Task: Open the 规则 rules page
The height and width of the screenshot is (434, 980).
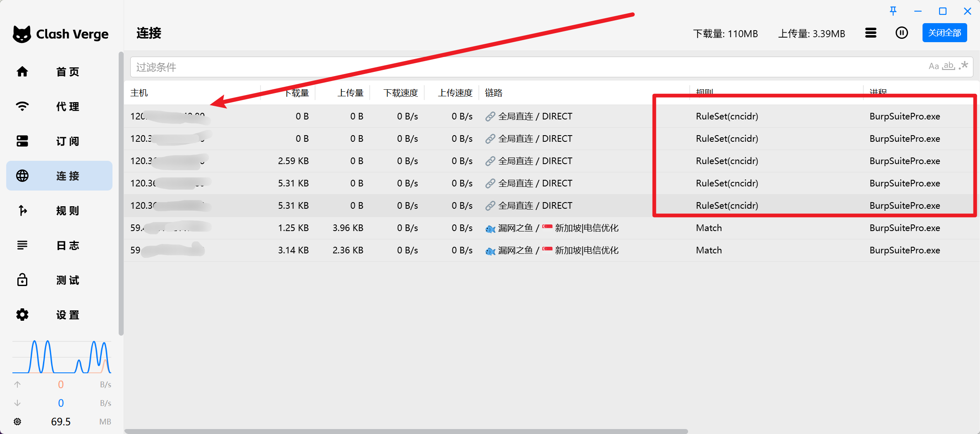Action: coord(59,210)
